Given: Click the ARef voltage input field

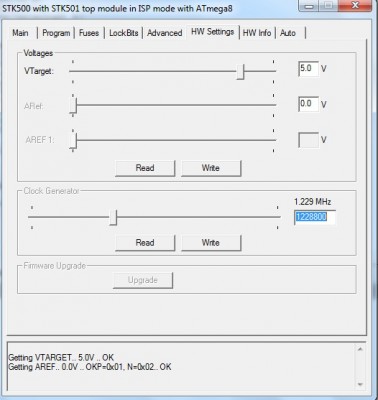Looking at the screenshot, I should [x=308, y=104].
